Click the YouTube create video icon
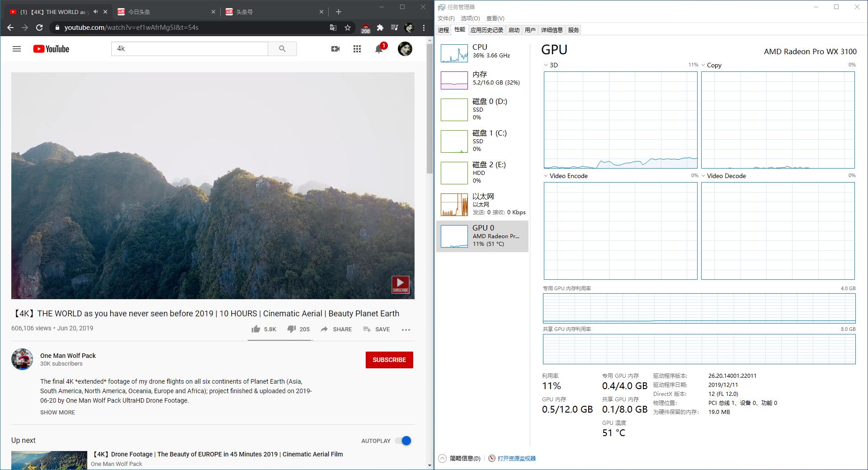The image size is (868, 470). coord(335,49)
